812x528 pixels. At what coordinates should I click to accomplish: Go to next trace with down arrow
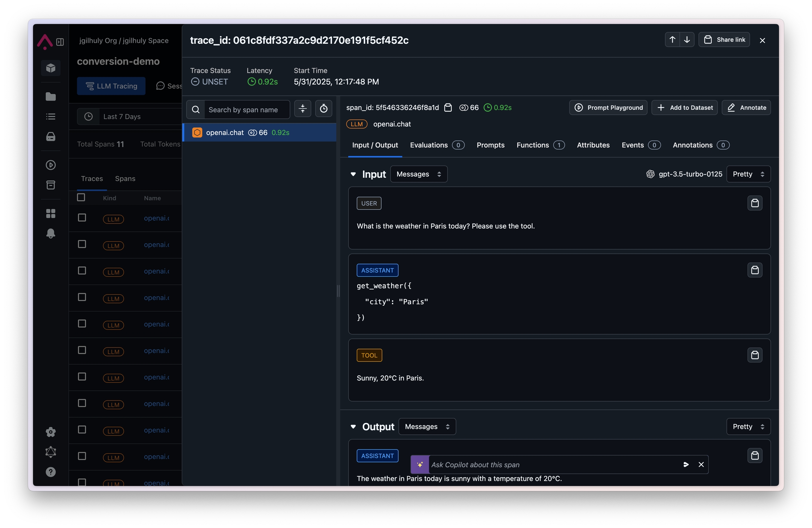click(687, 40)
